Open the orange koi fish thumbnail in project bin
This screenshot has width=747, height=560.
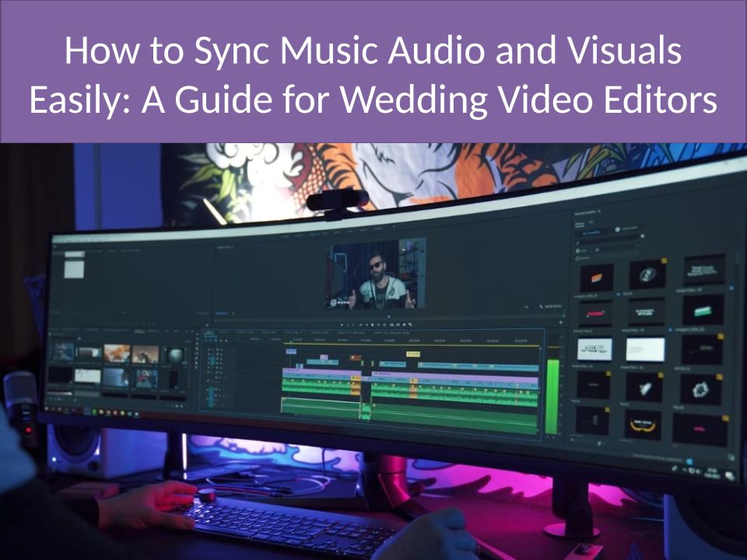pos(117,353)
